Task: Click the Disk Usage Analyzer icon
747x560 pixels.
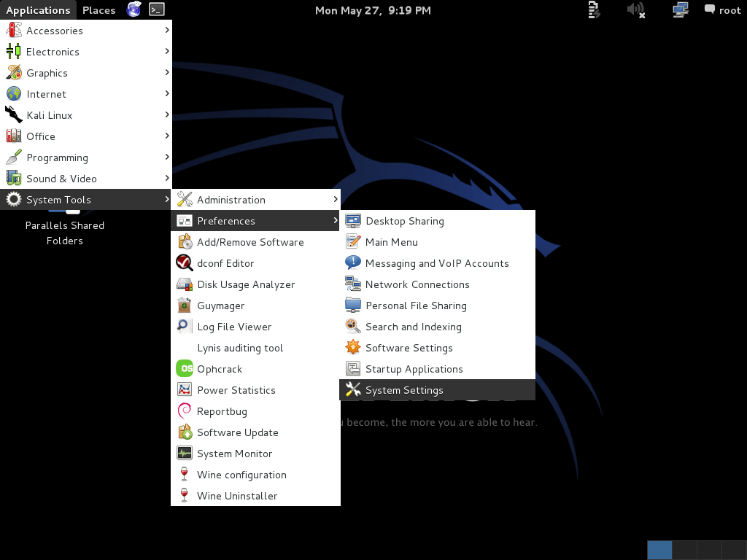Action: pos(185,284)
